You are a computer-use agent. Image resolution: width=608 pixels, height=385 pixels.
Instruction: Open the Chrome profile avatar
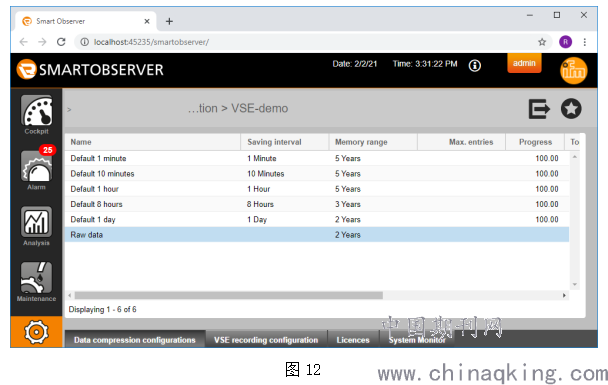pyautogui.click(x=565, y=42)
